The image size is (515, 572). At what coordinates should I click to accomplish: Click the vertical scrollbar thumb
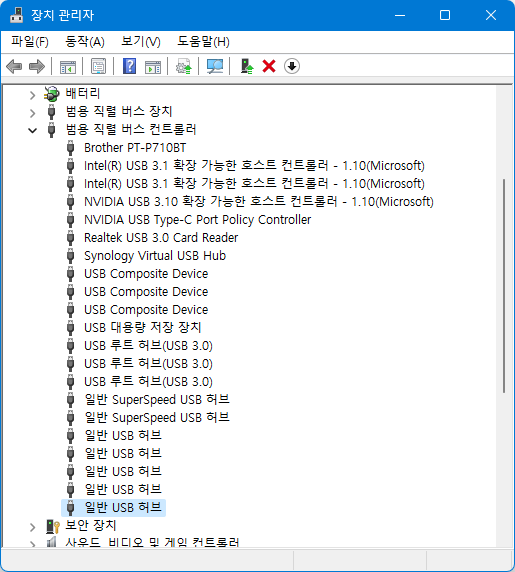click(x=504, y=286)
